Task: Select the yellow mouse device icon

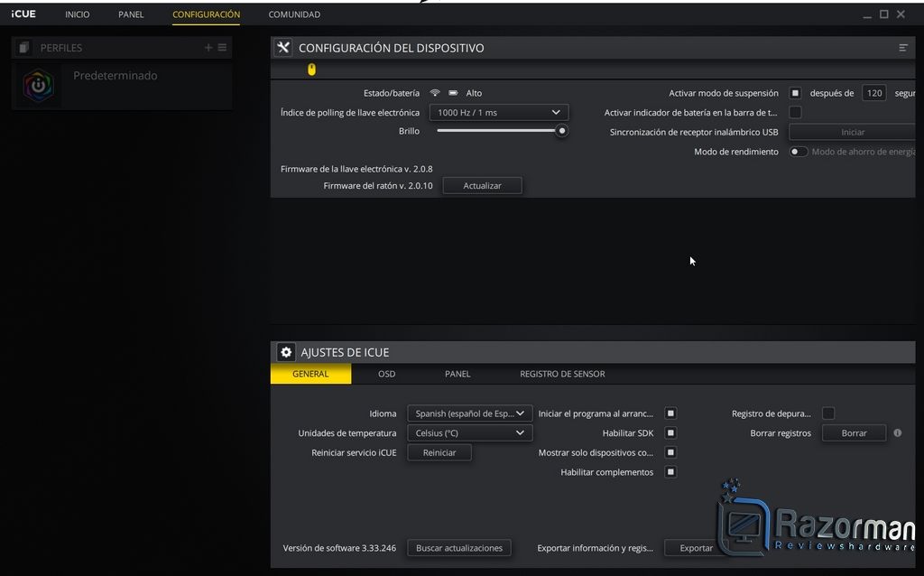Action: pyautogui.click(x=311, y=70)
